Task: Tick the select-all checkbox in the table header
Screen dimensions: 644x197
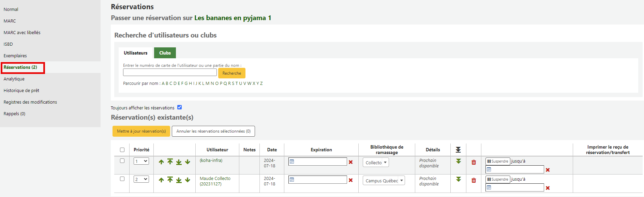Action: point(122,150)
